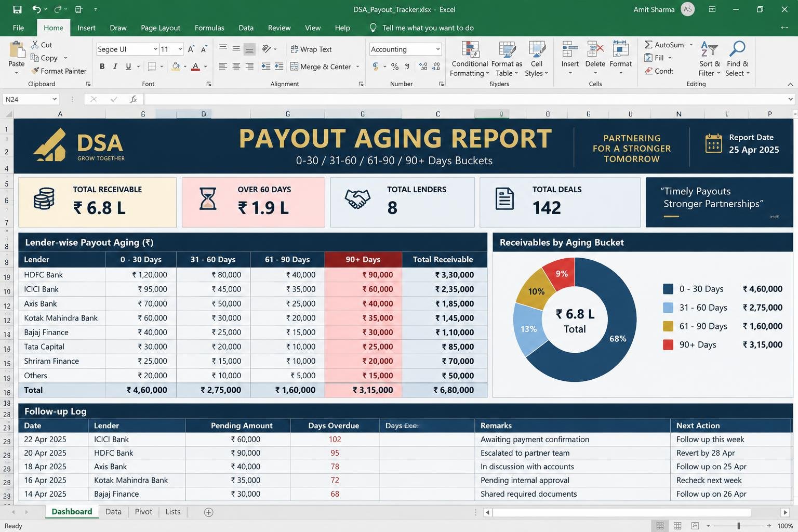Switch to the Pivot sheet tab
Viewport: 798px width, 532px height.
tap(143, 512)
